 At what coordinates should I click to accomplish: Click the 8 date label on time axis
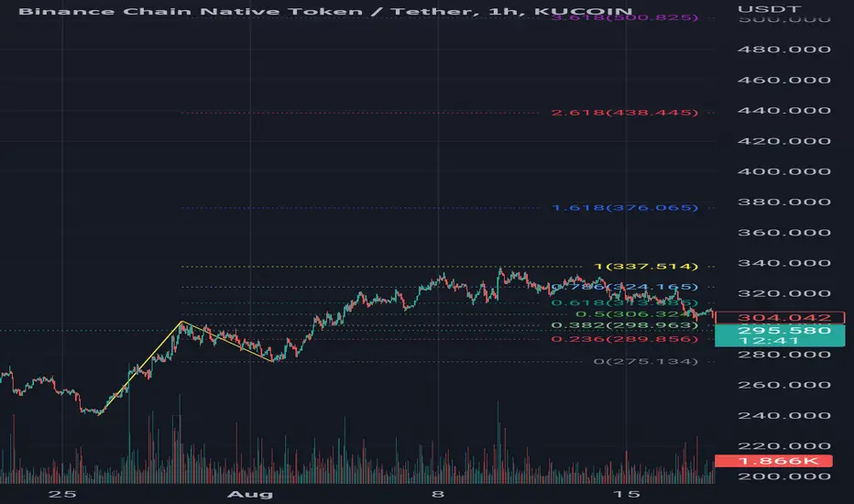pyautogui.click(x=438, y=495)
